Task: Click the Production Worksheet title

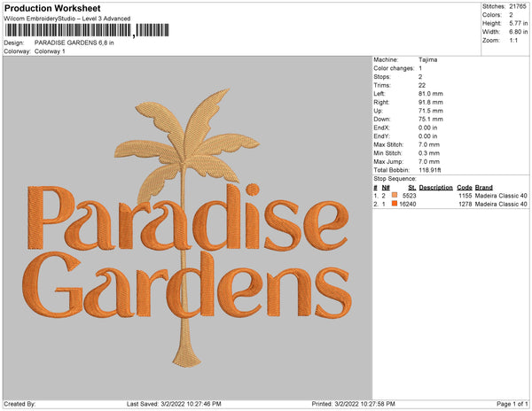Action: coord(52,8)
